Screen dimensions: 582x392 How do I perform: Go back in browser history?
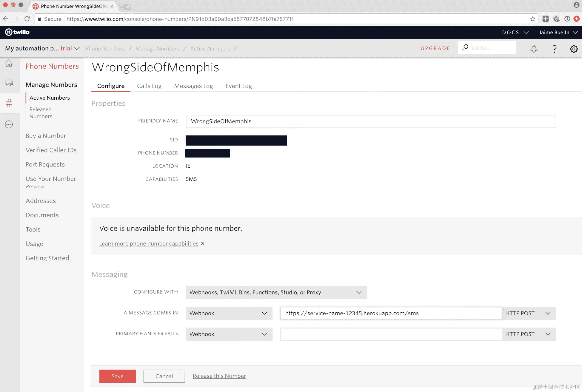pos(6,19)
